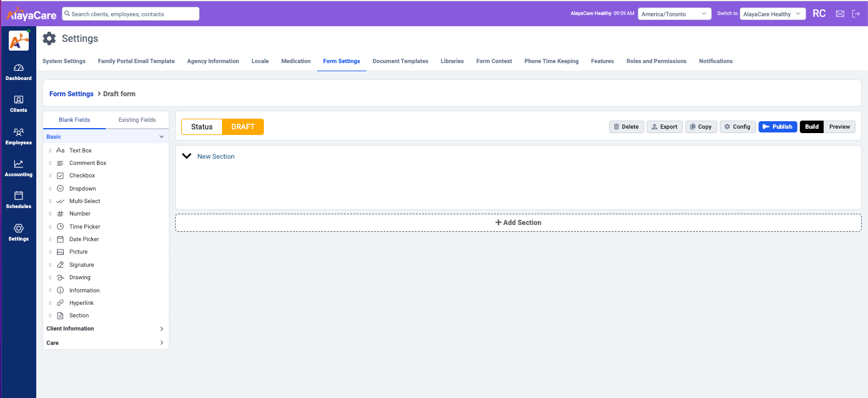
Task: Click the AlayaCare logo in the header
Action: point(31,14)
